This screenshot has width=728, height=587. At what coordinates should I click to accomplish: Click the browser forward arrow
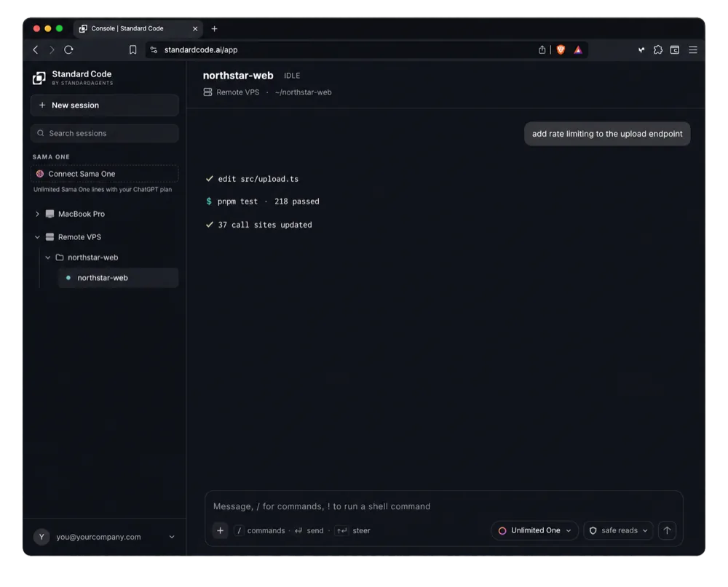pyautogui.click(x=52, y=49)
